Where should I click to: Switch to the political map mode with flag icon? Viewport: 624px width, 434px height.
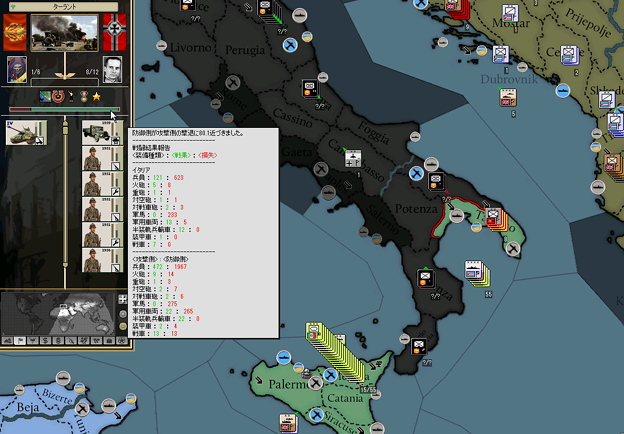[20, 341]
